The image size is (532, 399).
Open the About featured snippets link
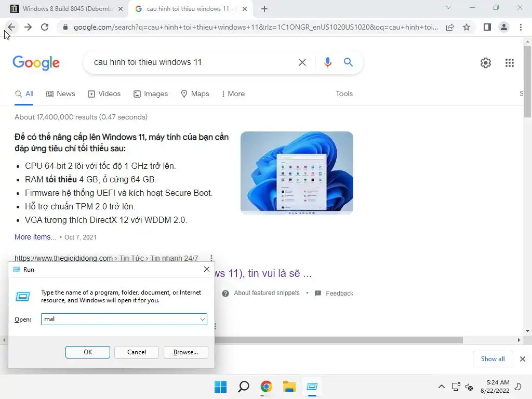click(267, 293)
